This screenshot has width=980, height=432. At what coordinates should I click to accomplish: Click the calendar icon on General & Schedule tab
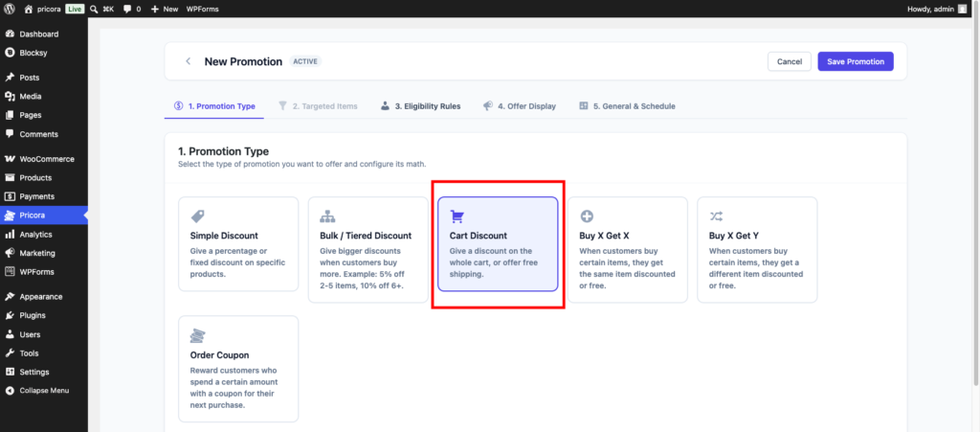(x=584, y=106)
